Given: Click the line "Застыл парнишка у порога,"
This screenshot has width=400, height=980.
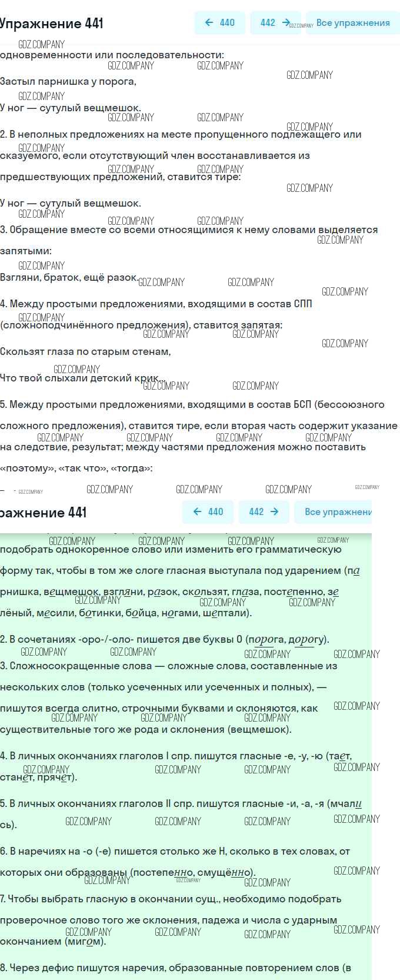Looking at the screenshot, I should click(68, 82).
